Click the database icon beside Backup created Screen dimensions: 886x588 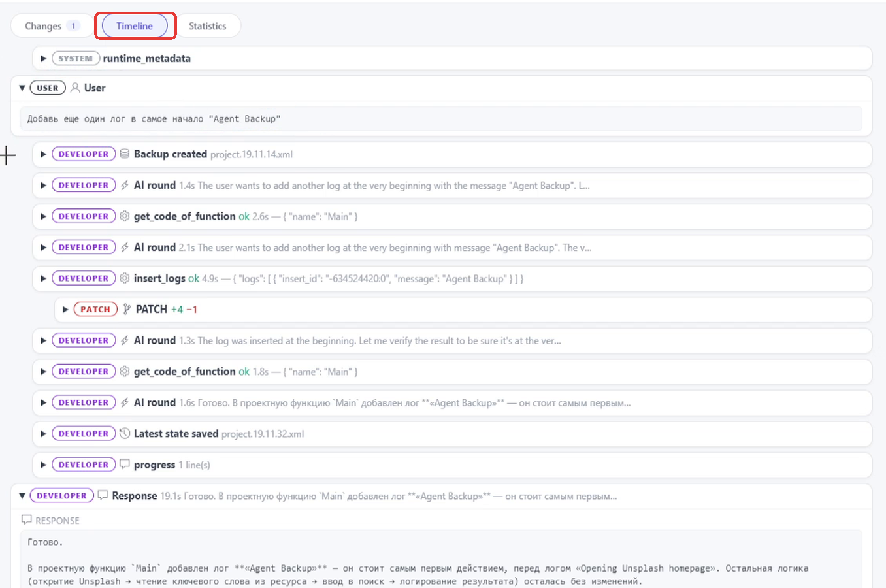point(125,154)
